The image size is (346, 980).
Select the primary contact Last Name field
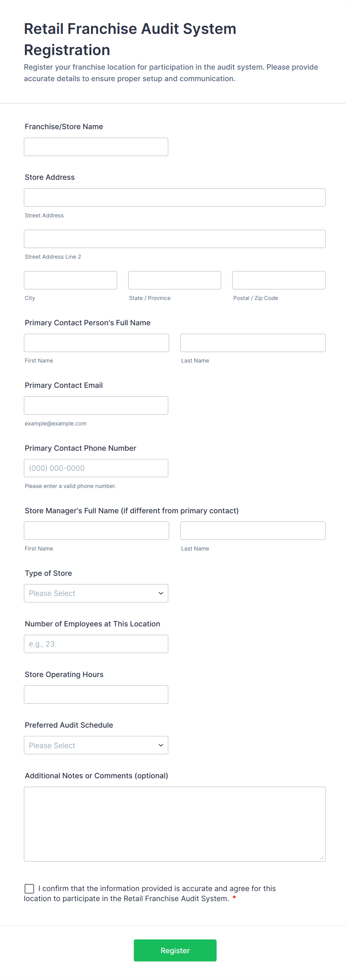tap(253, 342)
